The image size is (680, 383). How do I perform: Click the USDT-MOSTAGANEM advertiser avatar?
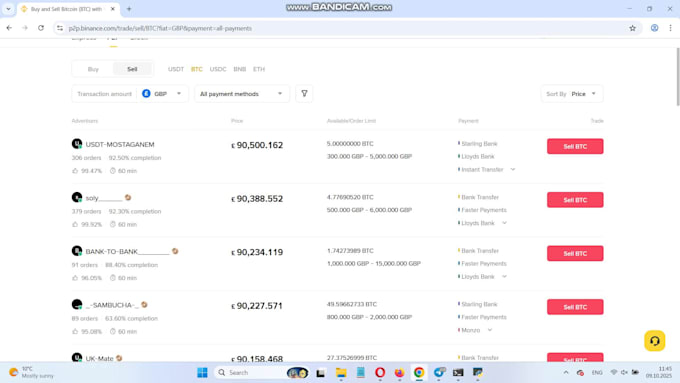(x=77, y=144)
